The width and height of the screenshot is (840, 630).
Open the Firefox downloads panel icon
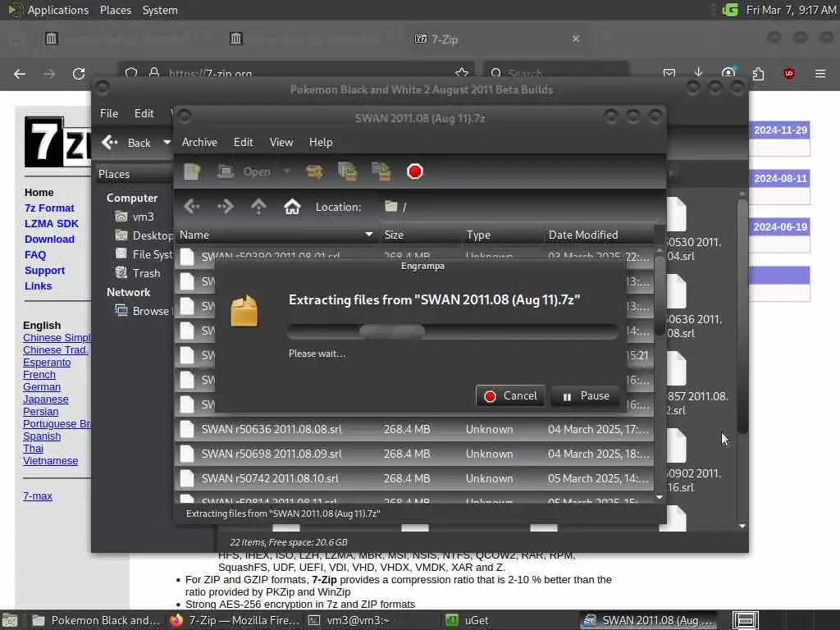point(698,73)
